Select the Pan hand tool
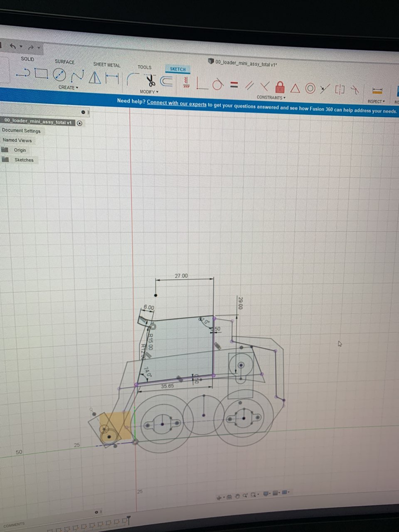The image size is (399, 532). coord(237,496)
